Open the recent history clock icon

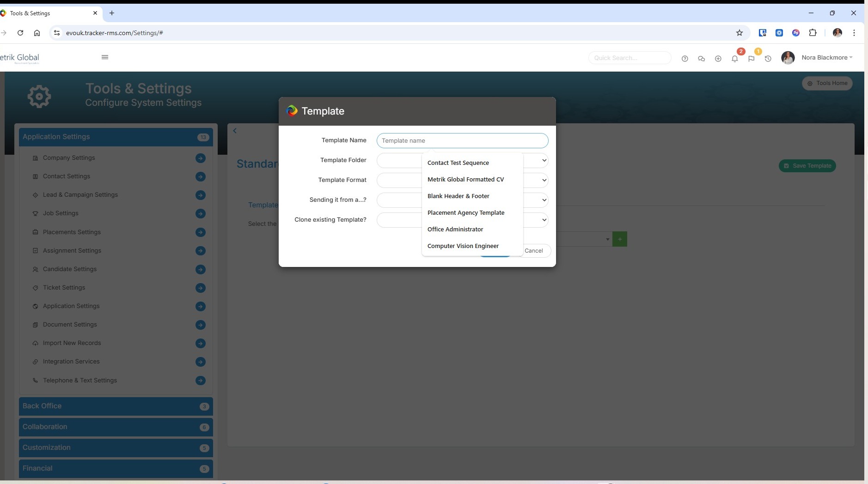pyautogui.click(x=768, y=59)
